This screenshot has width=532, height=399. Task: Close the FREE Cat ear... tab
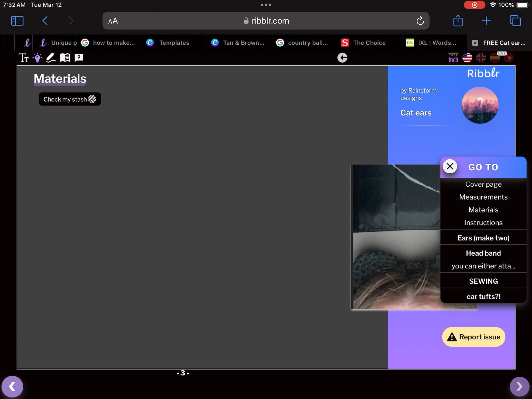click(x=475, y=43)
